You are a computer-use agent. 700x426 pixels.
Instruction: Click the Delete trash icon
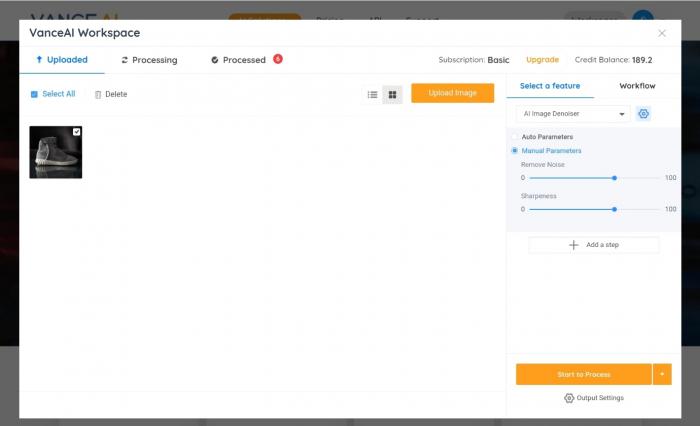tap(98, 94)
